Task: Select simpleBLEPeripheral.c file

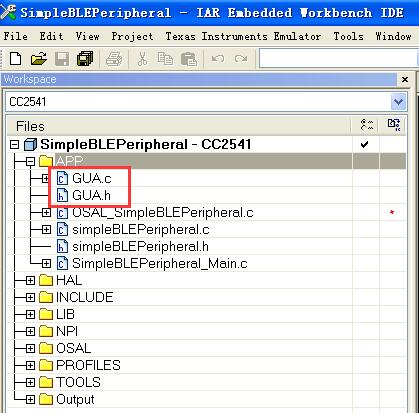Action: coord(141,230)
